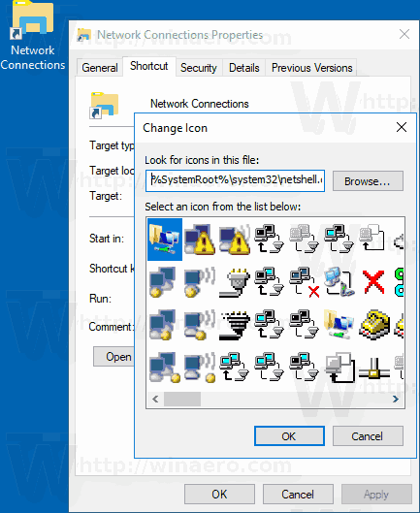Click the Browse... button
This screenshot has height=513, width=420.
tap(368, 181)
